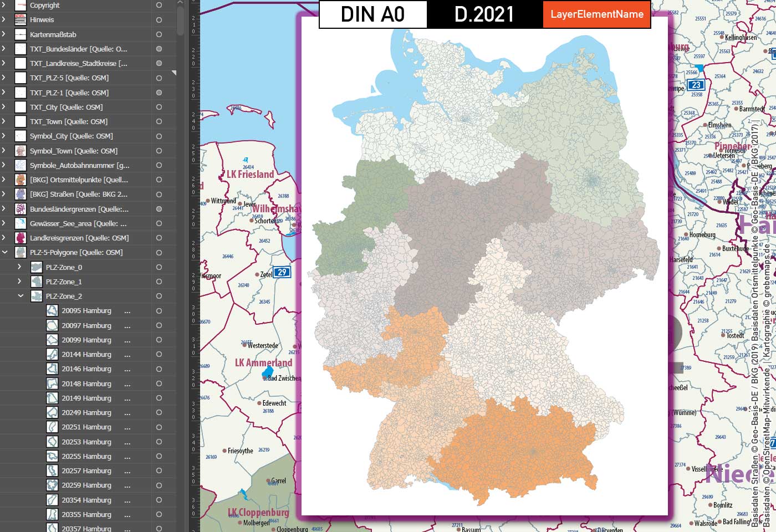Click the target circle for TXT_PLZ-5 layer
Viewport: 776px width, 532px height.
159,78
